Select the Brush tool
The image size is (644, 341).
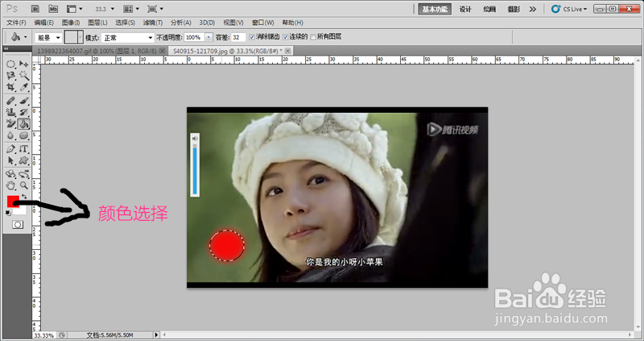coord(24,101)
